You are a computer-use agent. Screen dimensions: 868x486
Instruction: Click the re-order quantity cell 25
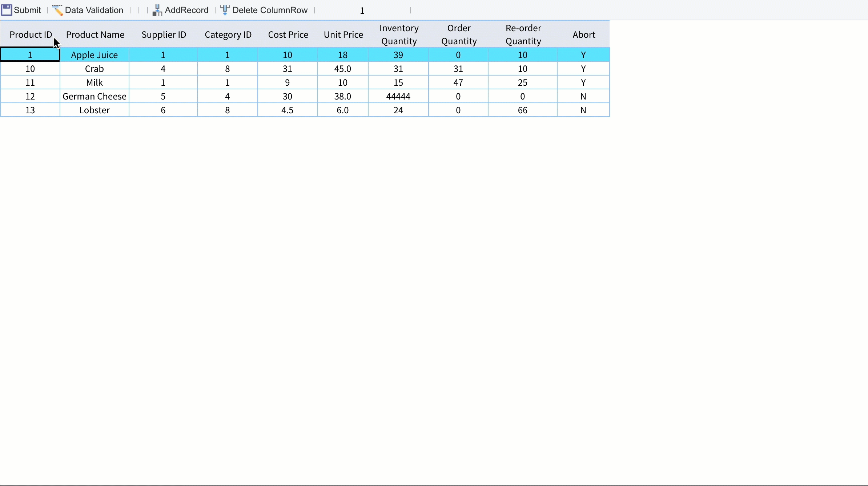click(523, 82)
